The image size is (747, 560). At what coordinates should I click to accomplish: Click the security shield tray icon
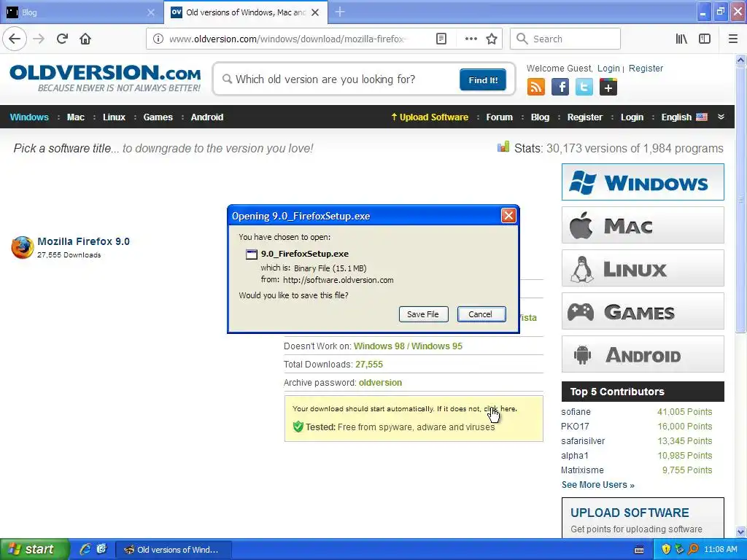pyautogui.click(x=666, y=549)
